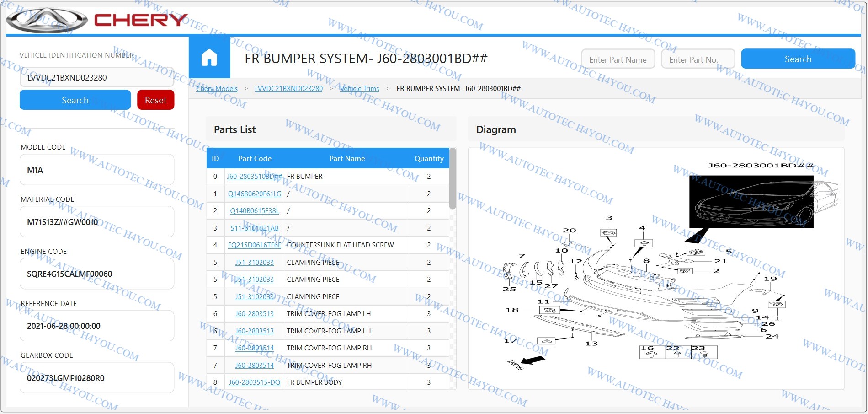Click the part search button at top right
The image size is (868, 414).
click(x=798, y=59)
